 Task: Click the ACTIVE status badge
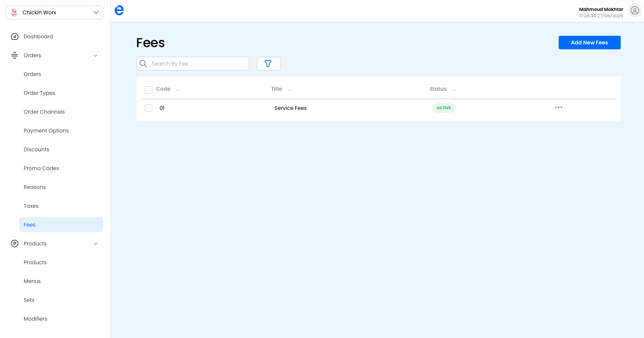(444, 108)
